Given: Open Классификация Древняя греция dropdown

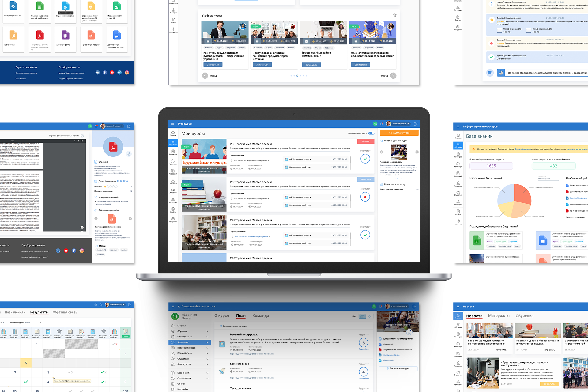Looking at the screenshot, I should pos(548,178).
